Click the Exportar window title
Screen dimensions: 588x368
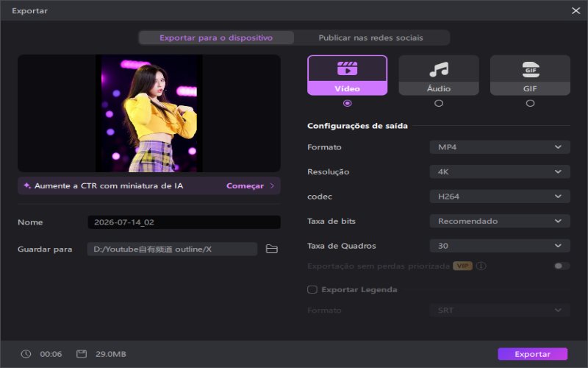(29, 11)
